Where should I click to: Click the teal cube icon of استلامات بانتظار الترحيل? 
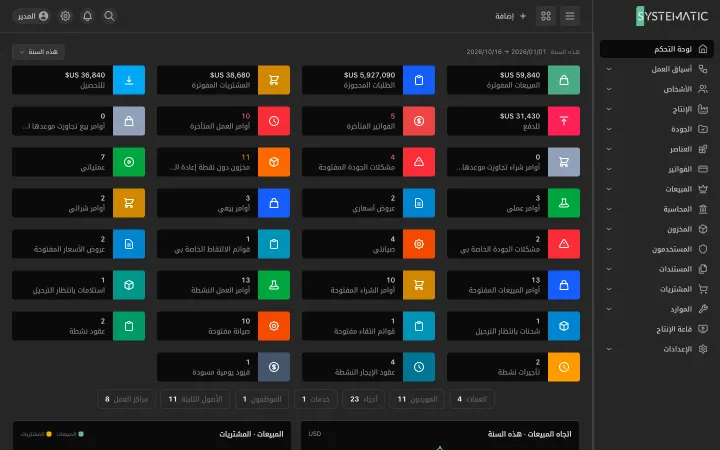129,285
